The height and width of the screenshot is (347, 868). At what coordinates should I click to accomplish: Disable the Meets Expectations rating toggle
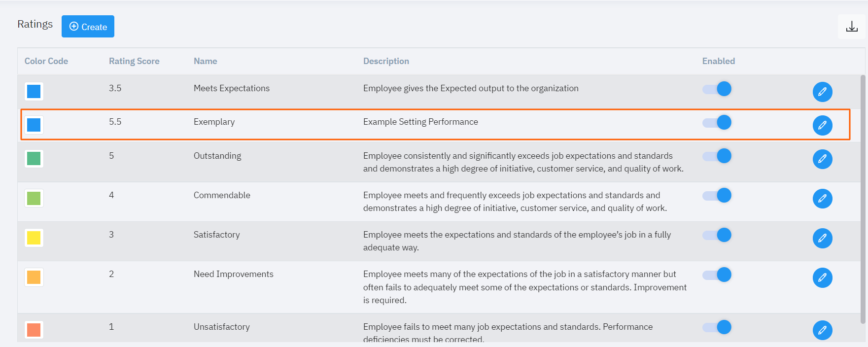coord(717,89)
